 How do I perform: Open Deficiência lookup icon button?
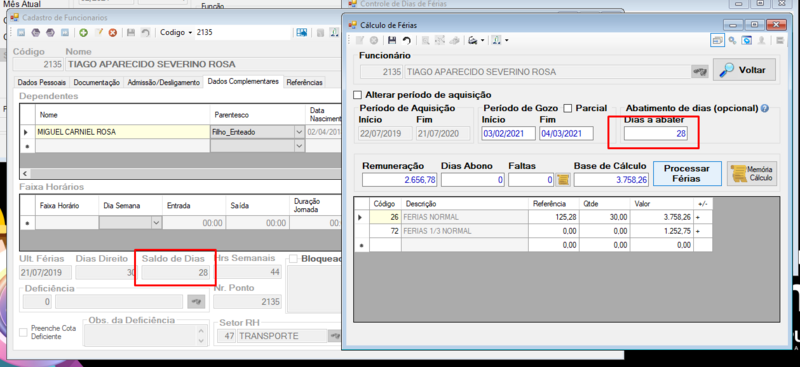195,302
